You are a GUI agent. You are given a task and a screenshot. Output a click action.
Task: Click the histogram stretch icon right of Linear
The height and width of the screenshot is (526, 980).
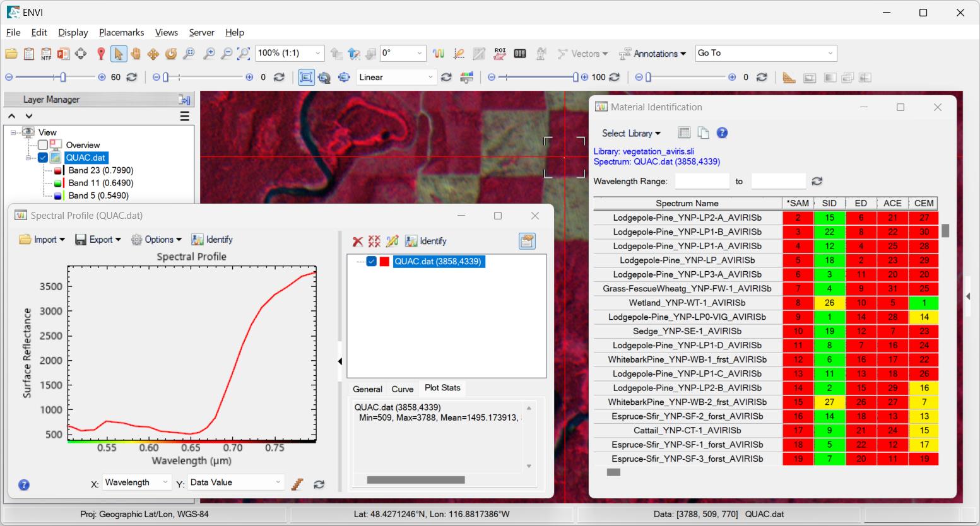[x=467, y=78]
